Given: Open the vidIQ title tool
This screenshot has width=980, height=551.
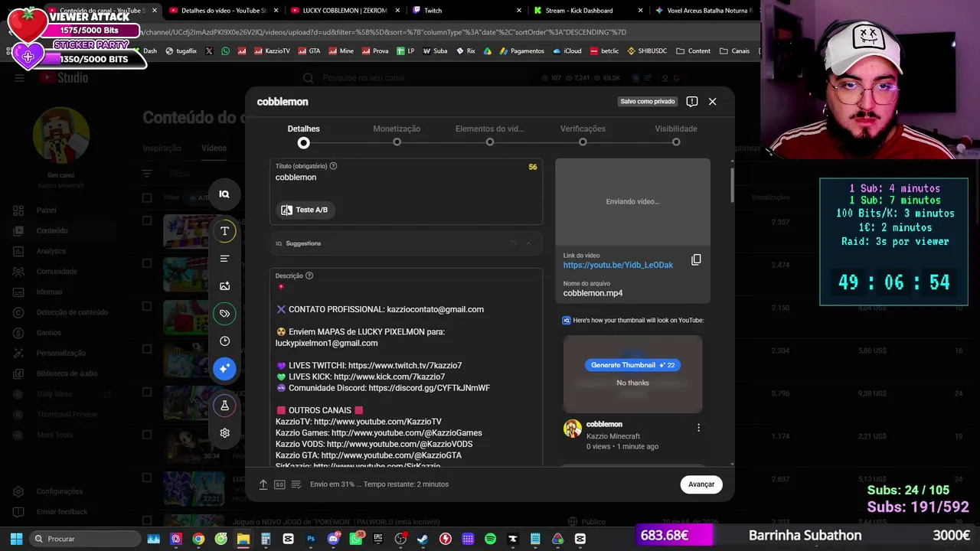Looking at the screenshot, I should [x=224, y=231].
